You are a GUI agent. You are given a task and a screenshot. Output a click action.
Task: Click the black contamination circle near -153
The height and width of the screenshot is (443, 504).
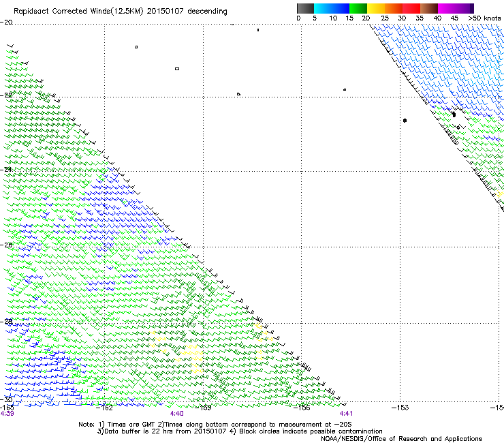pos(405,121)
